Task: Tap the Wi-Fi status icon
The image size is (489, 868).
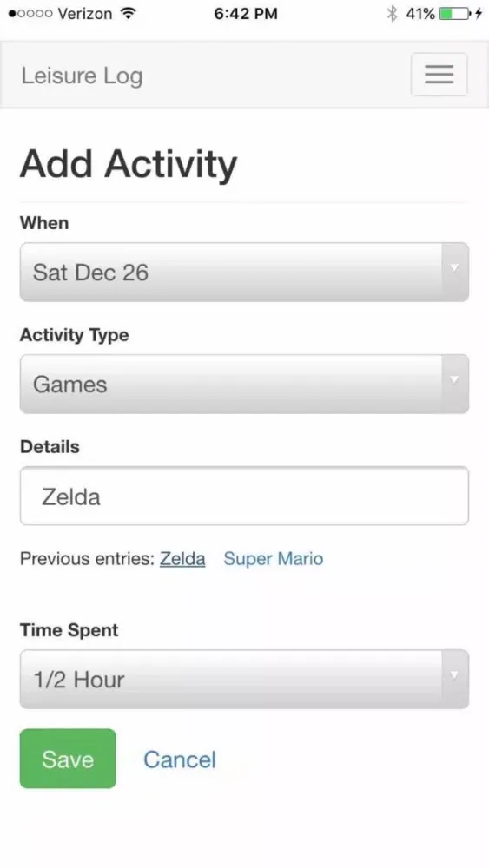Action: 129,13
